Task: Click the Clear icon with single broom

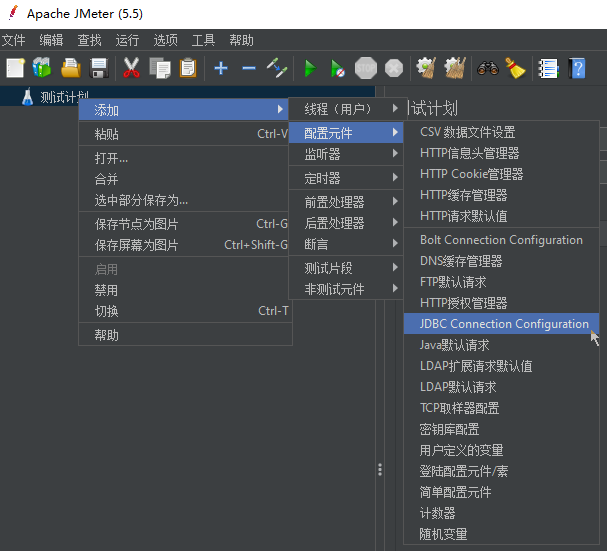Action: (426, 68)
